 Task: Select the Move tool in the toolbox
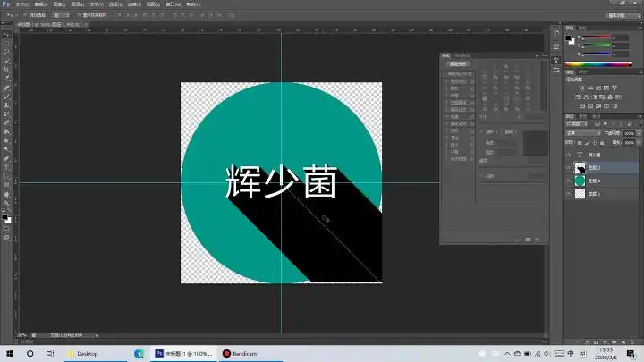tap(6, 33)
